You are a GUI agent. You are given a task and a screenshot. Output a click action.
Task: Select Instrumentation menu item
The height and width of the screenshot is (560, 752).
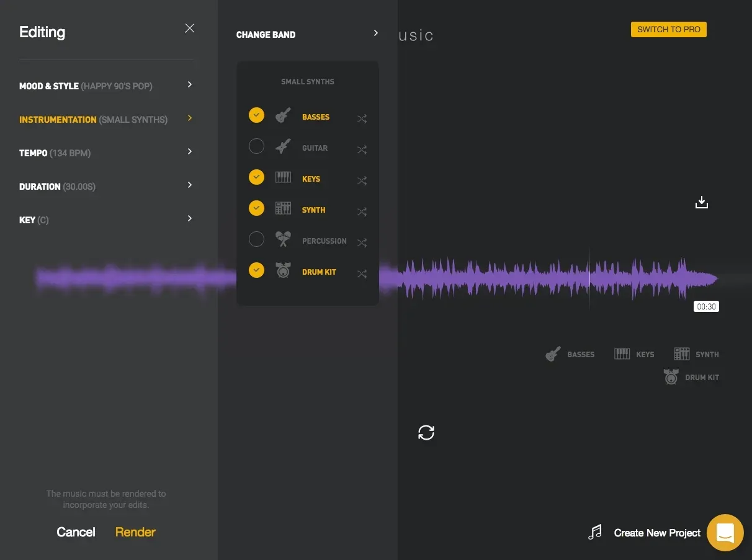[x=106, y=119]
